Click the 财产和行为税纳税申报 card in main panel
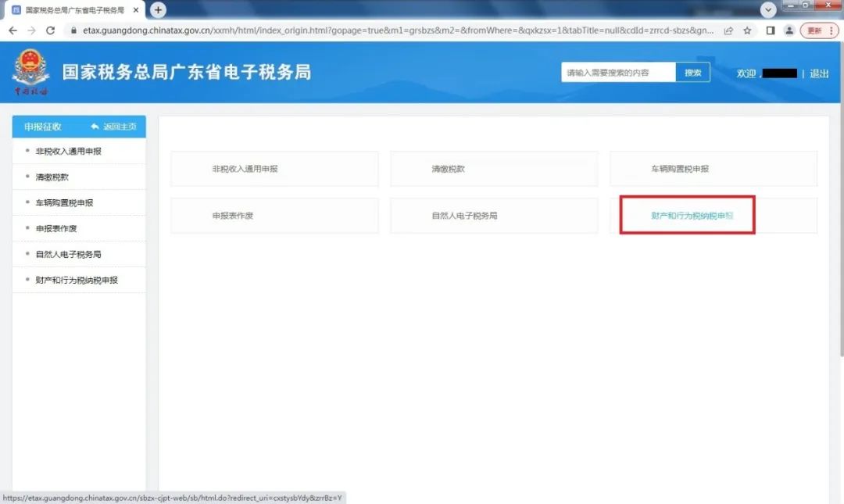The height and width of the screenshot is (504, 844). click(713, 216)
